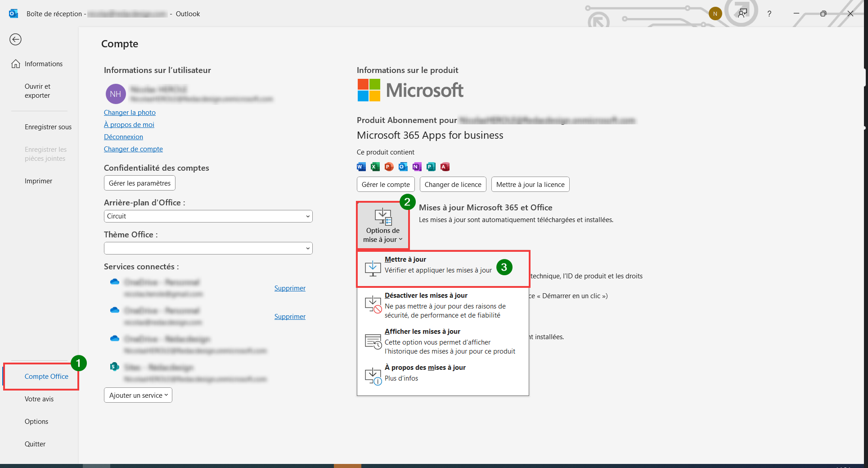
Task: Select Imprimer in sidebar
Action: coord(39,181)
